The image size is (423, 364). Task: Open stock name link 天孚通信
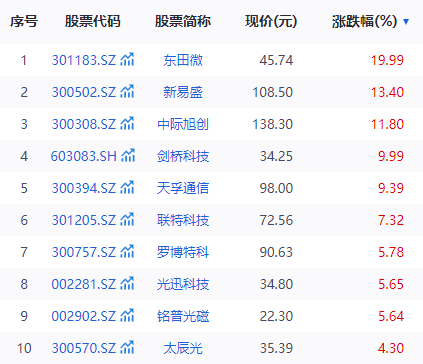pyautogui.click(x=183, y=188)
